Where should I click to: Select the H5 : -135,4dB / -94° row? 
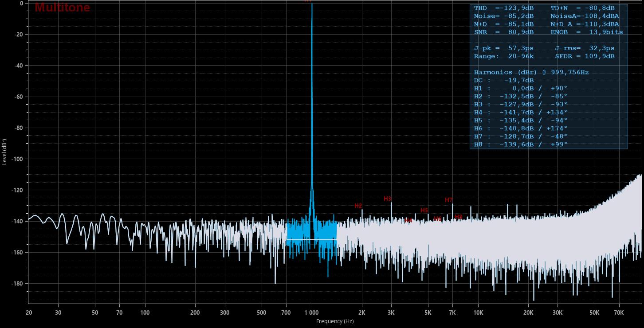pyautogui.click(x=521, y=121)
